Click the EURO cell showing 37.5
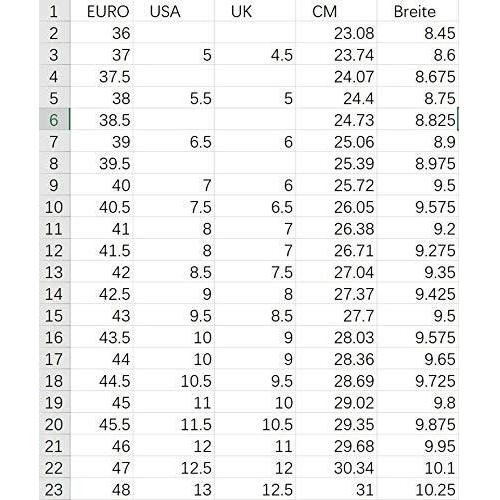 [x=102, y=76]
